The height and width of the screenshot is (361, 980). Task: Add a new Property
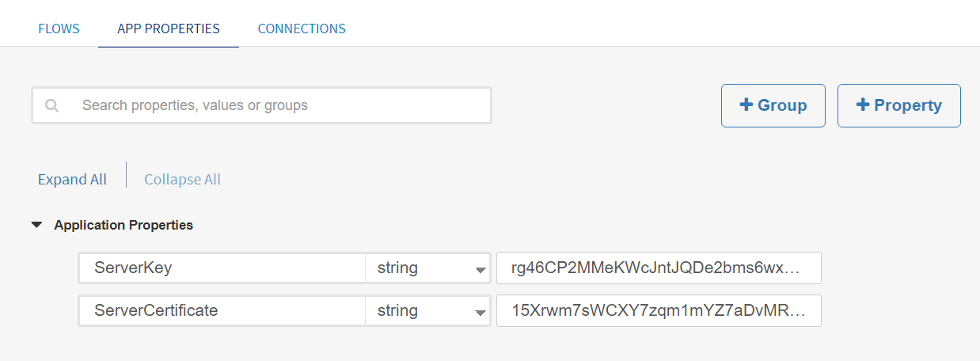pos(898,105)
